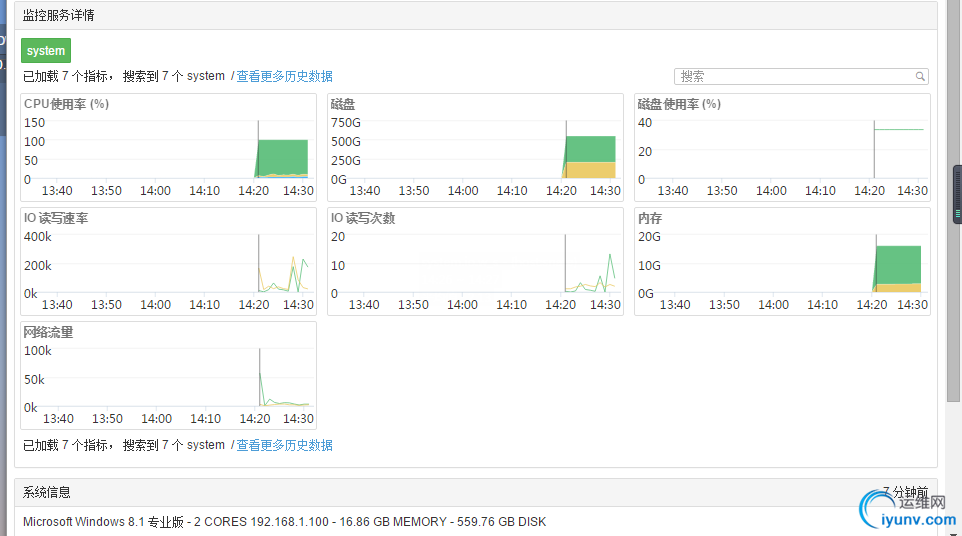
Task: Click the 400k axis label in IO 读写速率
Action: pyautogui.click(x=37, y=237)
